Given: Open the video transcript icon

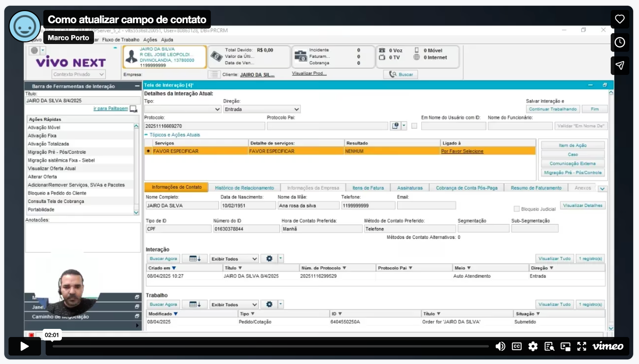Looking at the screenshot, I should (549, 346).
